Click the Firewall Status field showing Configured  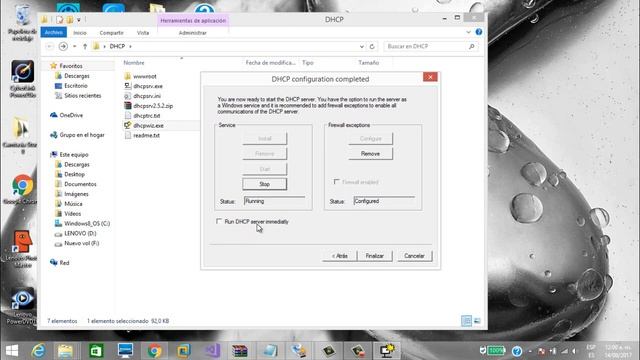[384, 201]
